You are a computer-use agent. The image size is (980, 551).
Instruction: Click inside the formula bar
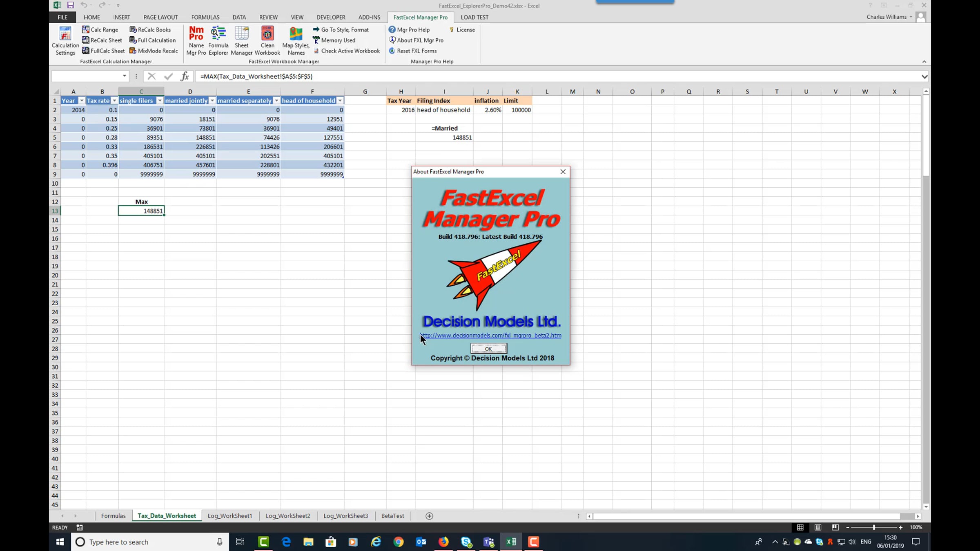coord(558,76)
